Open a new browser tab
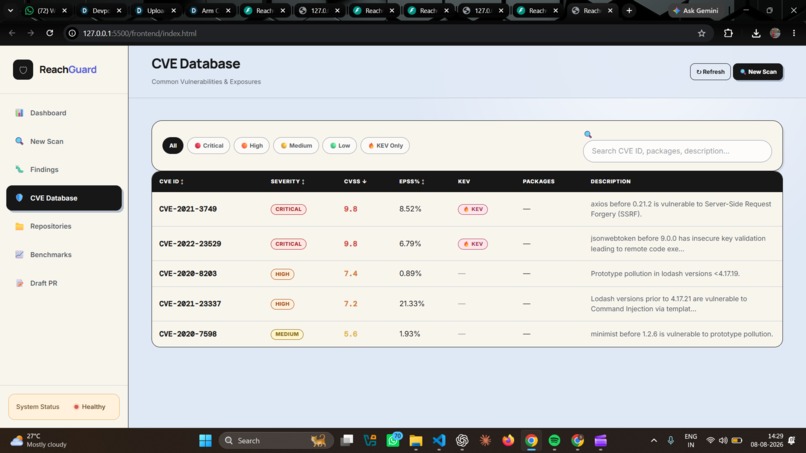The width and height of the screenshot is (806, 453). click(x=629, y=10)
